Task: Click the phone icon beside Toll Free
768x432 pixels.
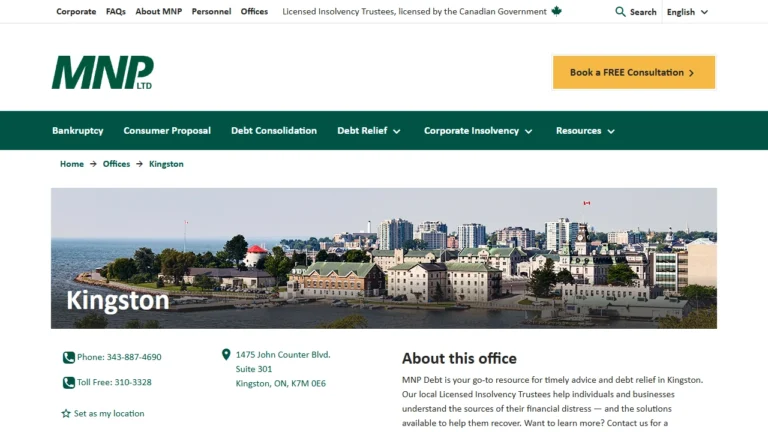Action: (x=69, y=383)
